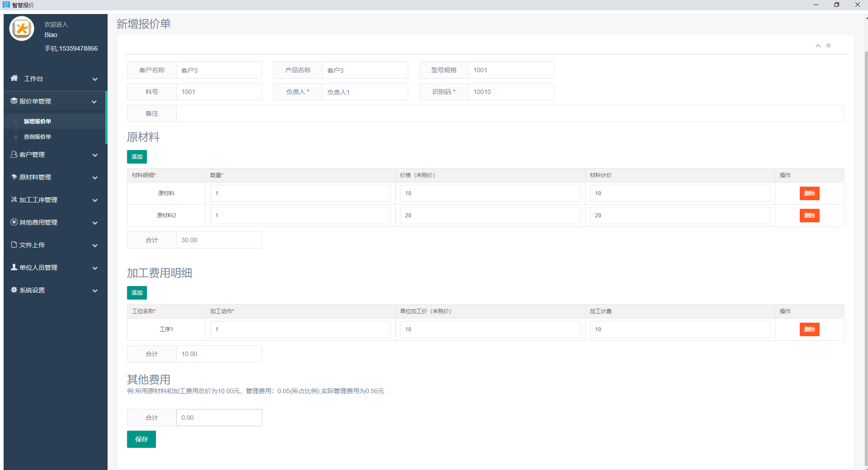
Task: Switch to 查询报价单 menu item
Action: coord(38,136)
